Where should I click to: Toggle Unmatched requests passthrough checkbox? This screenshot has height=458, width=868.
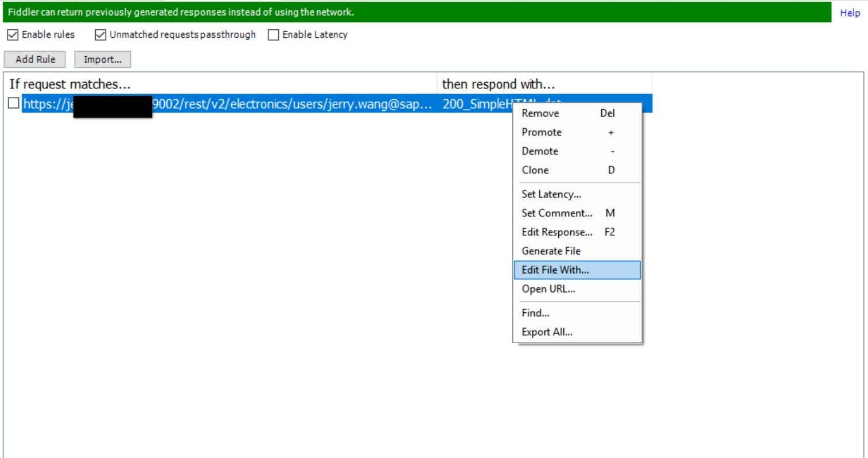click(x=100, y=35)
